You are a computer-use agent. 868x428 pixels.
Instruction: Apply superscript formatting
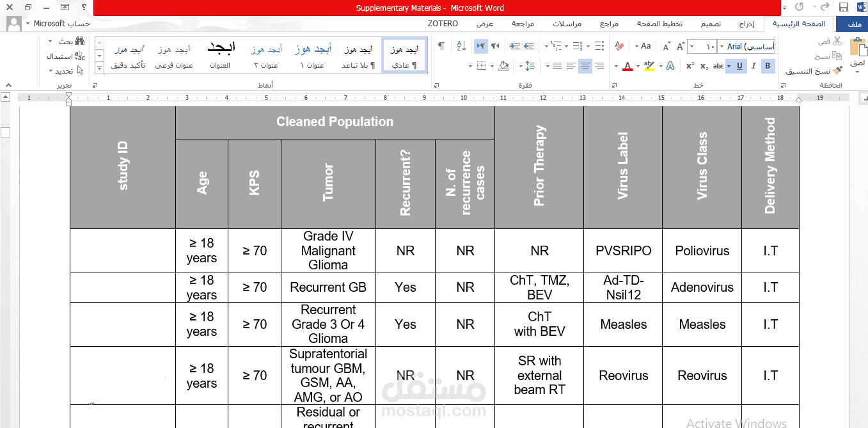point(690,66)
